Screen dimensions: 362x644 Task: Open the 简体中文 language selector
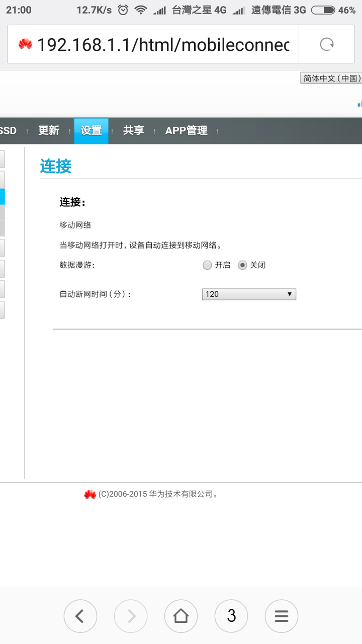[x=331, y=78]
